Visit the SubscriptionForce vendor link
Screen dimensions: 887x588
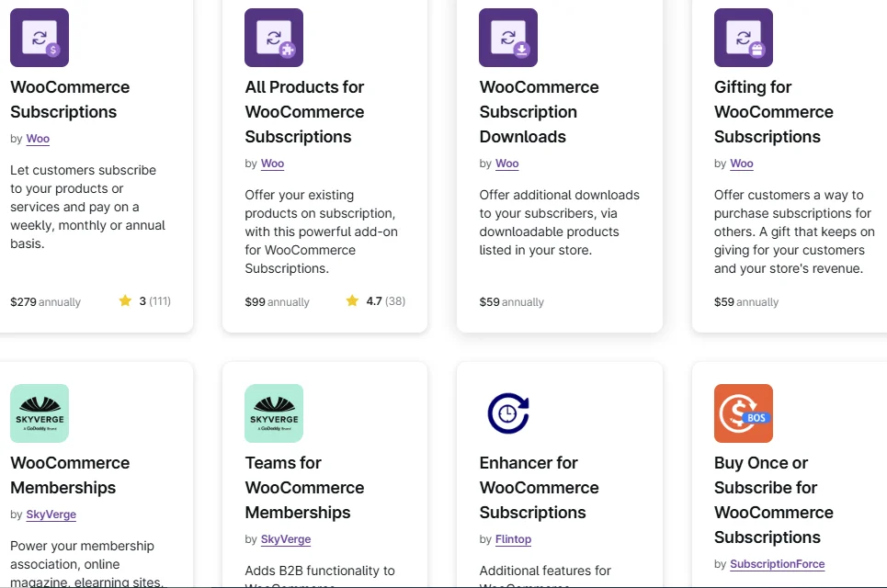point(778,564)
